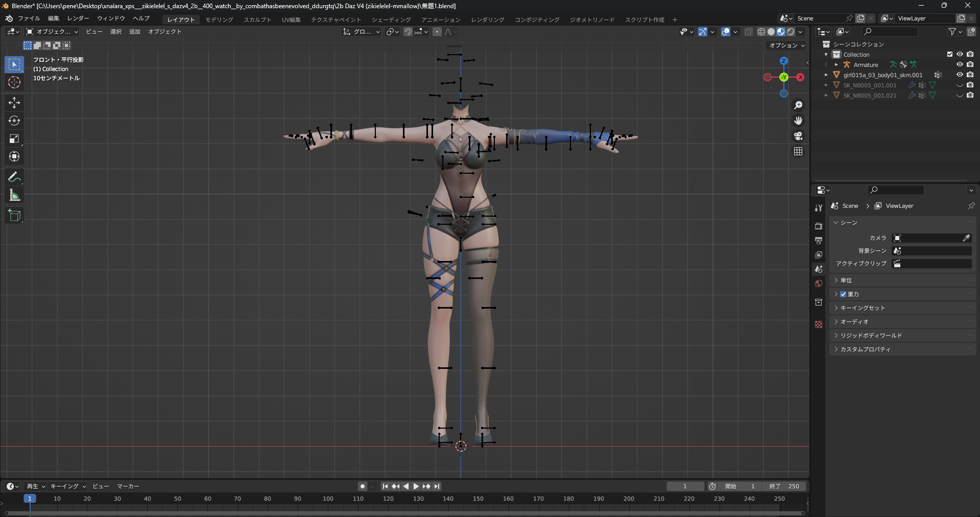Open the マーカー menu in the timeline
Viewport: 980px width, 517px height.
tap(128, 486)
